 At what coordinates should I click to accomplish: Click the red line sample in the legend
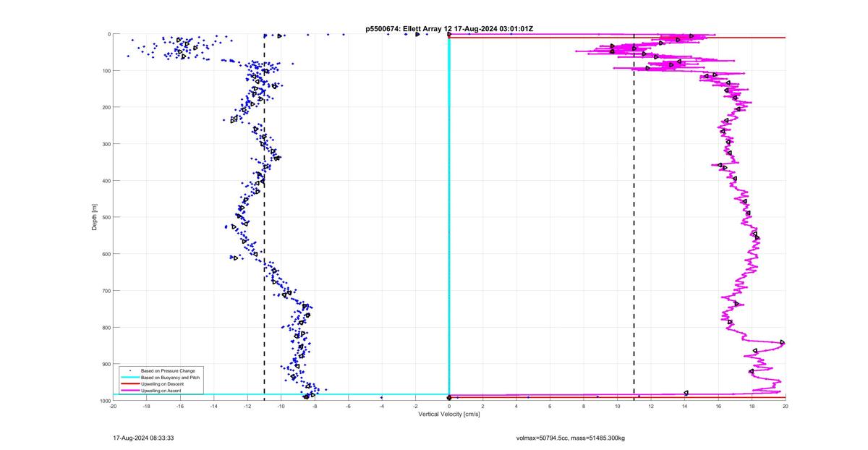point(129,384)
